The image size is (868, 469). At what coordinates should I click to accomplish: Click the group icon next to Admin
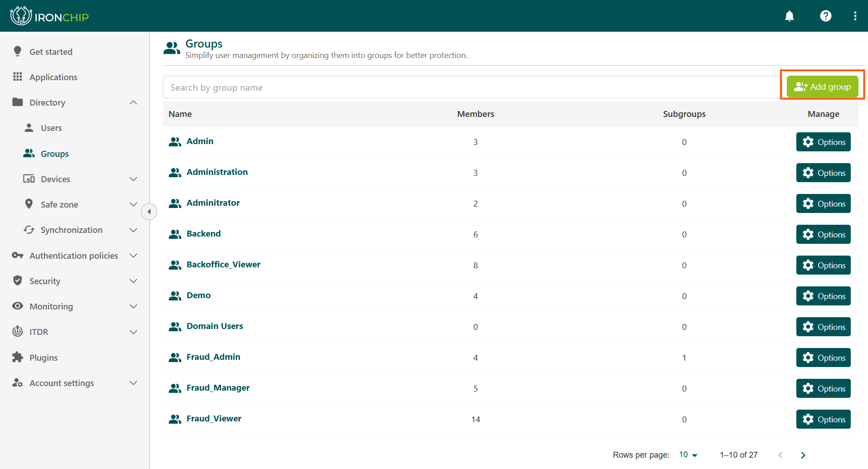point(175,142)
